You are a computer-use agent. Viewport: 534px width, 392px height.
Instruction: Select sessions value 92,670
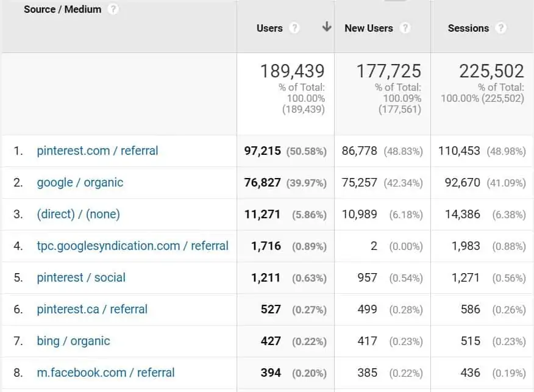(x=463, y=182)
